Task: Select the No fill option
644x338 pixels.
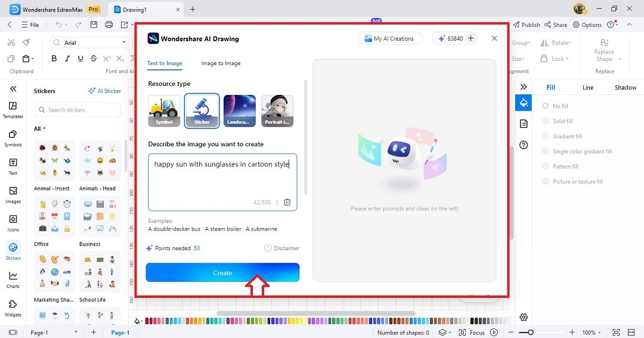Action: pyautogui.click(x=555, y=106)
